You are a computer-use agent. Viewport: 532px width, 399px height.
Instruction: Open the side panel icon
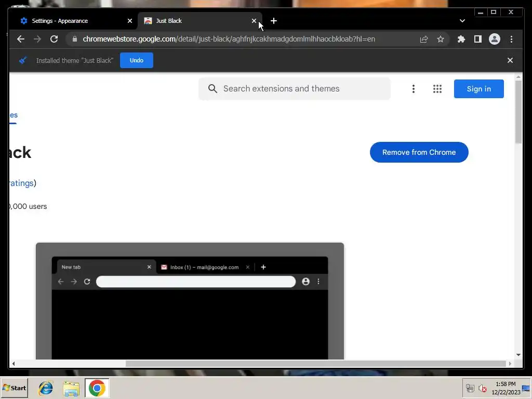point(478,39)
